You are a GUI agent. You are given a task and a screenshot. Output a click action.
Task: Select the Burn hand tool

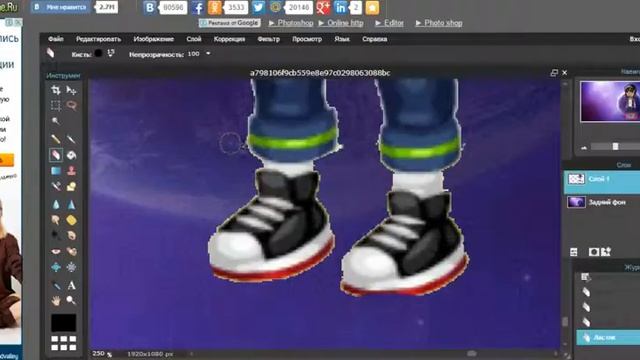(x=71, y=236)
